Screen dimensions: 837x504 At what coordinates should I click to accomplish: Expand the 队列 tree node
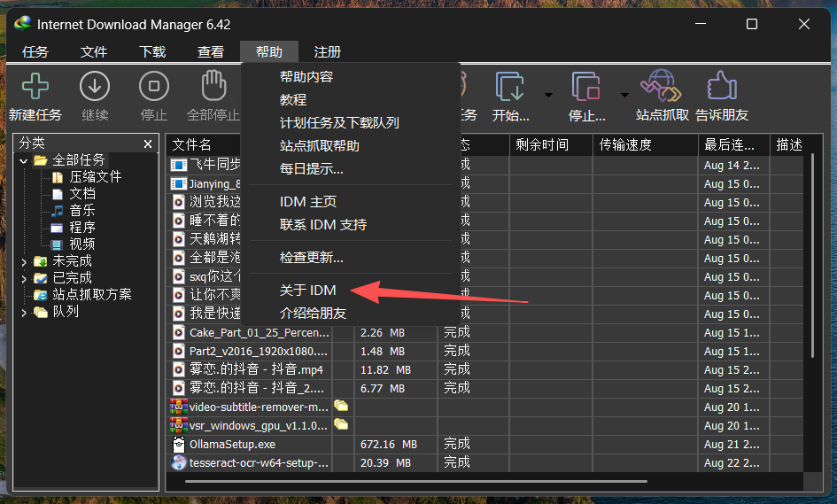coord(24,313)
